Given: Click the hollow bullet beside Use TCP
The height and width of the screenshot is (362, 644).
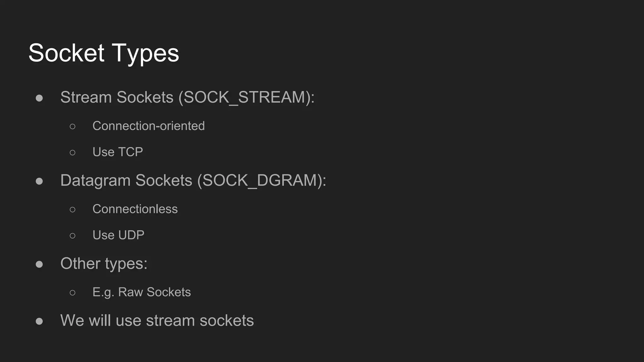Looking at the screenshot, I should pos(73,153).
